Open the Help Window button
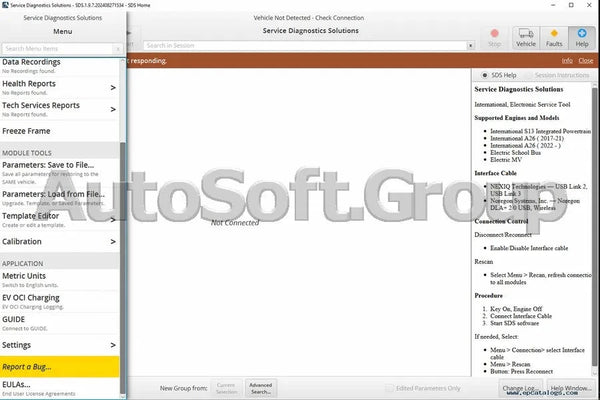The height and width of the screenshot is (400, 600). click(571, 388)
